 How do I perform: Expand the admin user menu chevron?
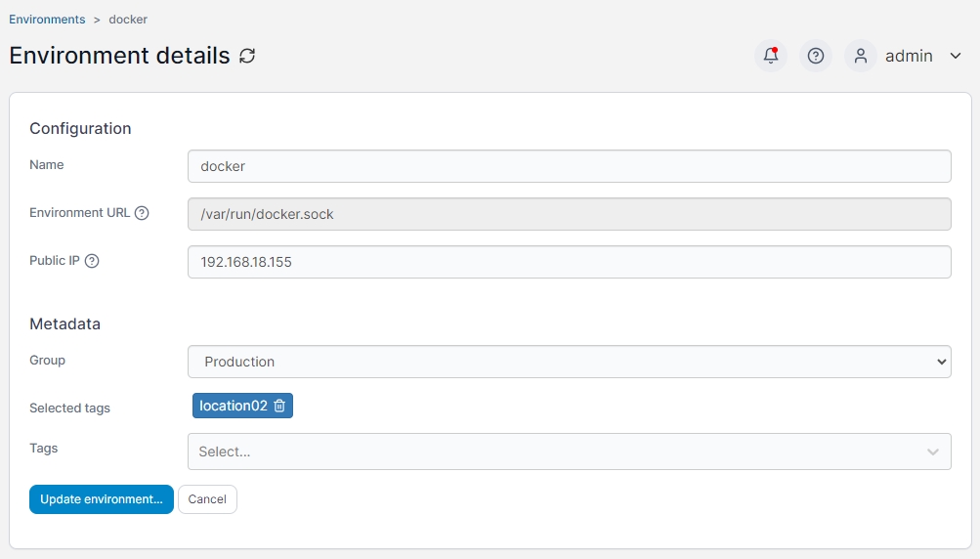click(956, 56)
